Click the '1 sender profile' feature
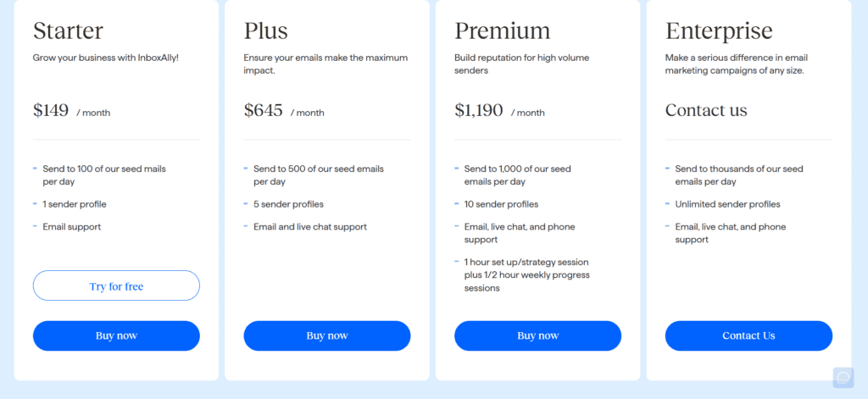This screenshot has width=868, height=399. 75,204
